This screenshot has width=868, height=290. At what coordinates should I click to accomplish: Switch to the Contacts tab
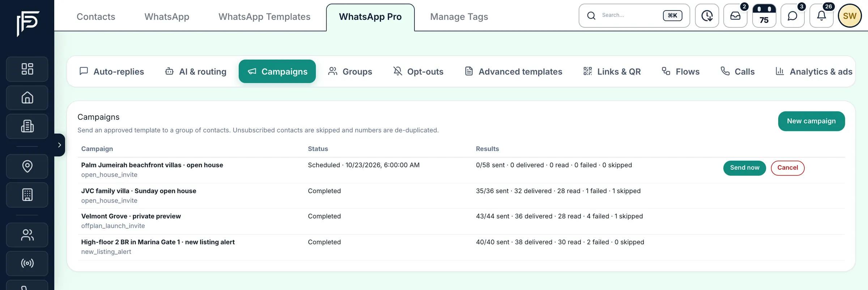click(x=96, y=17)
